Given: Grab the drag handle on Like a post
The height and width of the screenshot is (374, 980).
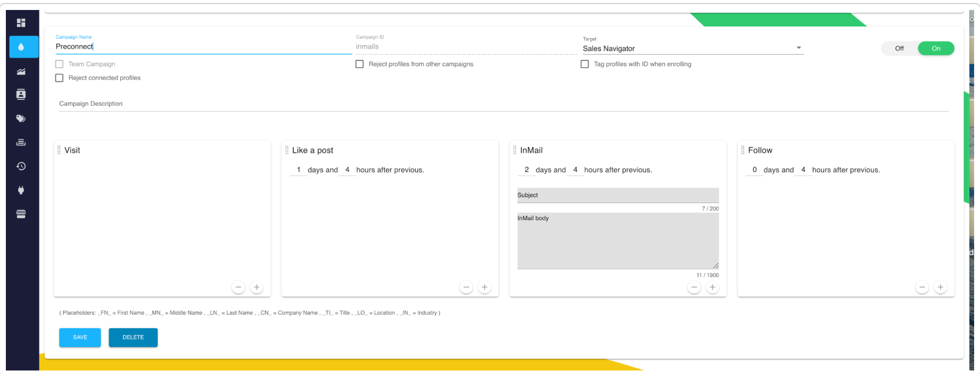Looking at the screenshot, I should pos(287,150).
